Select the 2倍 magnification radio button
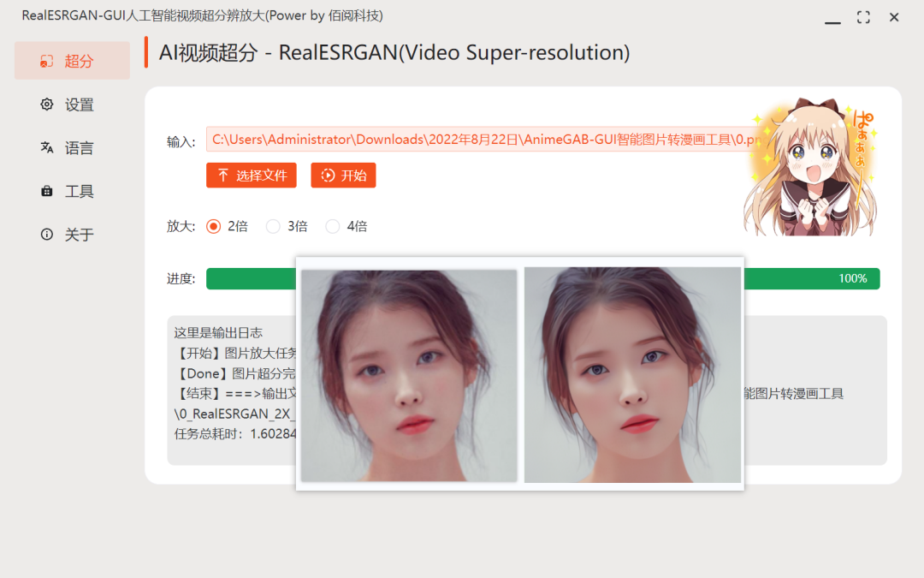The image size is (924, 578). [x=213, y=226]
